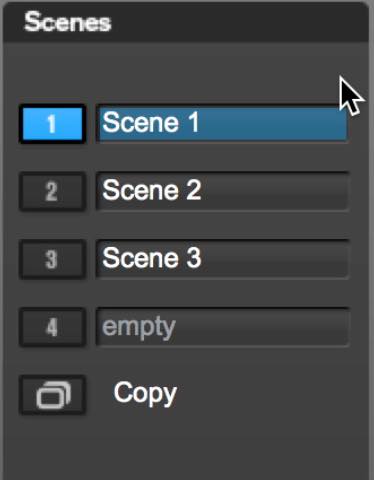Click the Scene 3 text label
The width and height of the screenshot is (374, 480).
tap(152, 258)
